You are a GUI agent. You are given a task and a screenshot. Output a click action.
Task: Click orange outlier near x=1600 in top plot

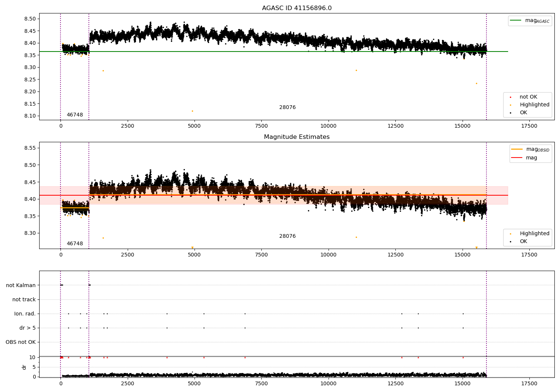[x=103, y=71]
